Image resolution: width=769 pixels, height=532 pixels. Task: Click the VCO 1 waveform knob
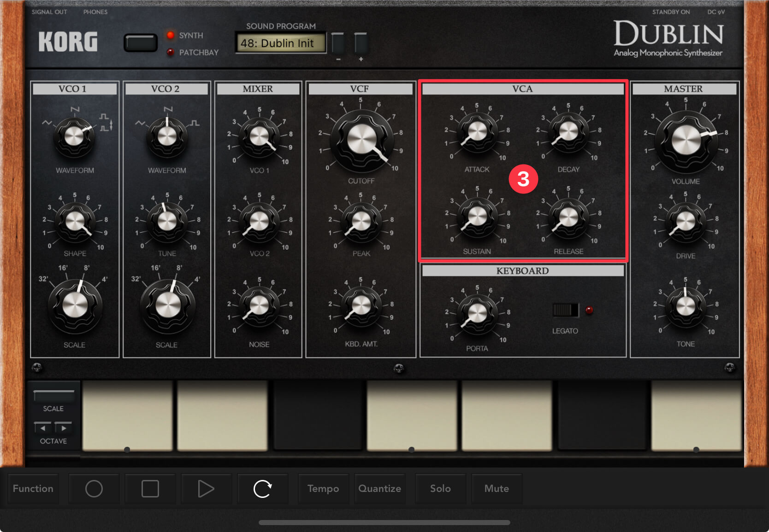tap(74, 136)
